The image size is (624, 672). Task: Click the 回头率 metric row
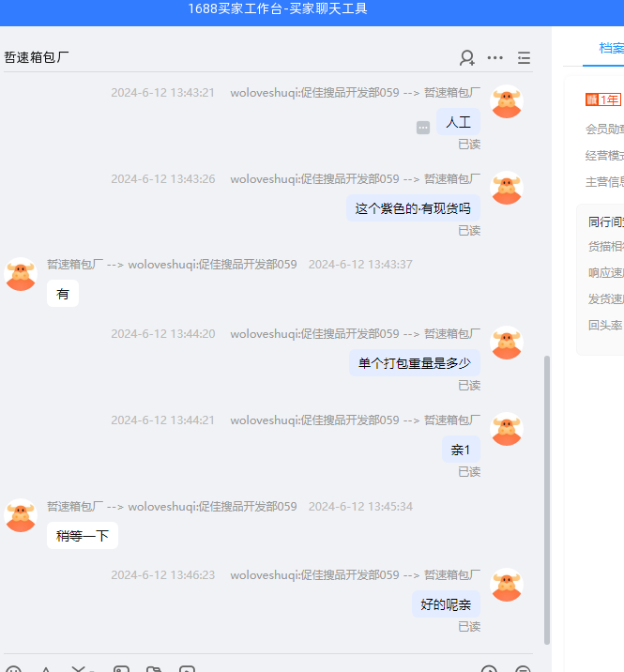click(606, 326)
